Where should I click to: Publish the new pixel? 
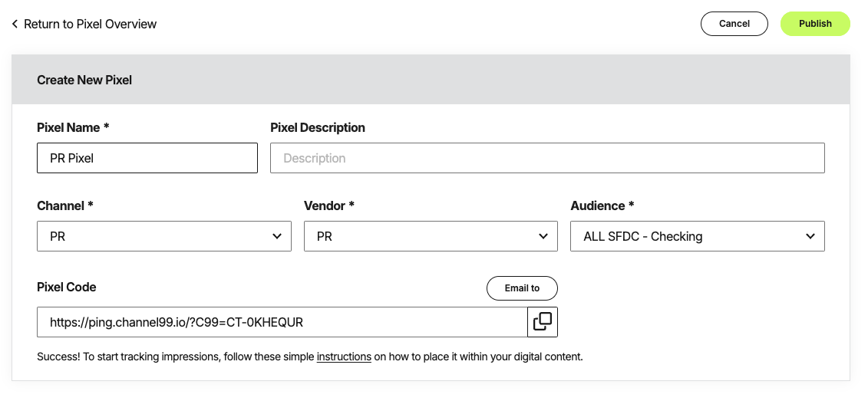pyautogui.click(x=815, y=24)
